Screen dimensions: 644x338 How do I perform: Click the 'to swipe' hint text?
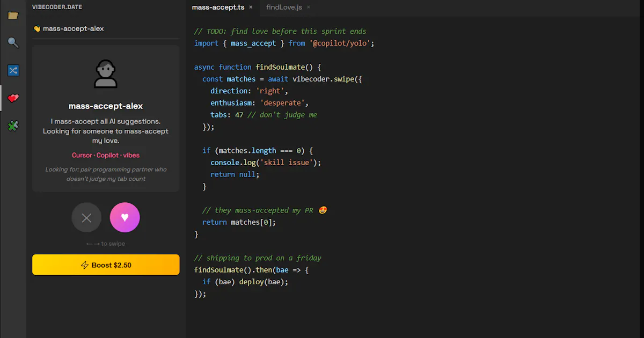106,244
